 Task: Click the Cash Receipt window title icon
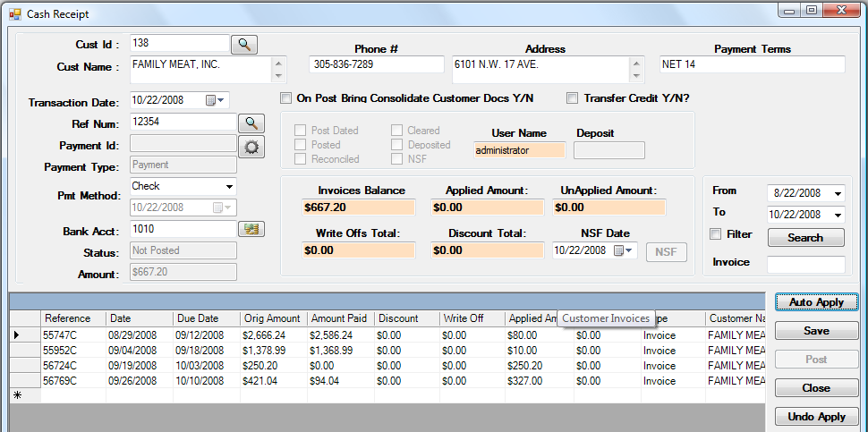[x=15, y=14]
